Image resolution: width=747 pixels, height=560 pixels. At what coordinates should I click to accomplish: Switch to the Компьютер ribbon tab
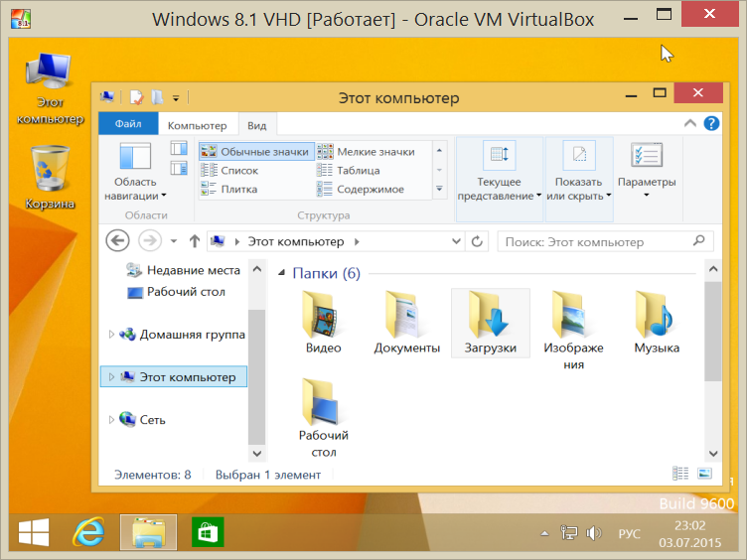pyautogui.click(x=198, y=126)
